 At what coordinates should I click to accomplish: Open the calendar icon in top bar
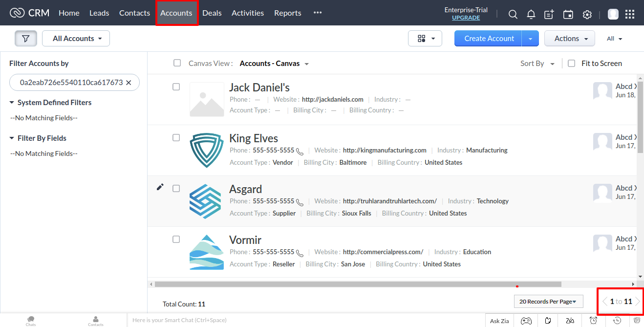pyautogui.click(x=568, y=14)
